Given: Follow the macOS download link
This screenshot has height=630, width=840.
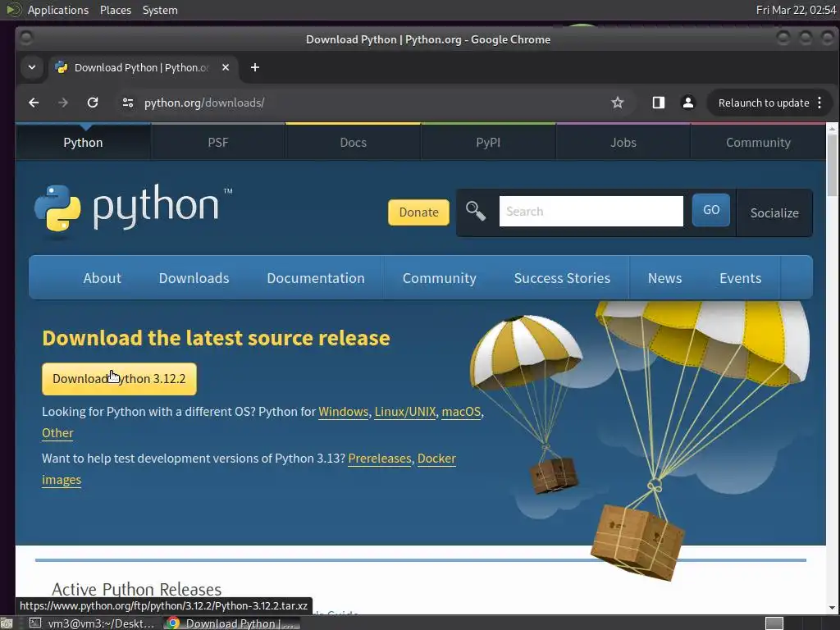Looking at the screenshot, I should coord(461,412).
